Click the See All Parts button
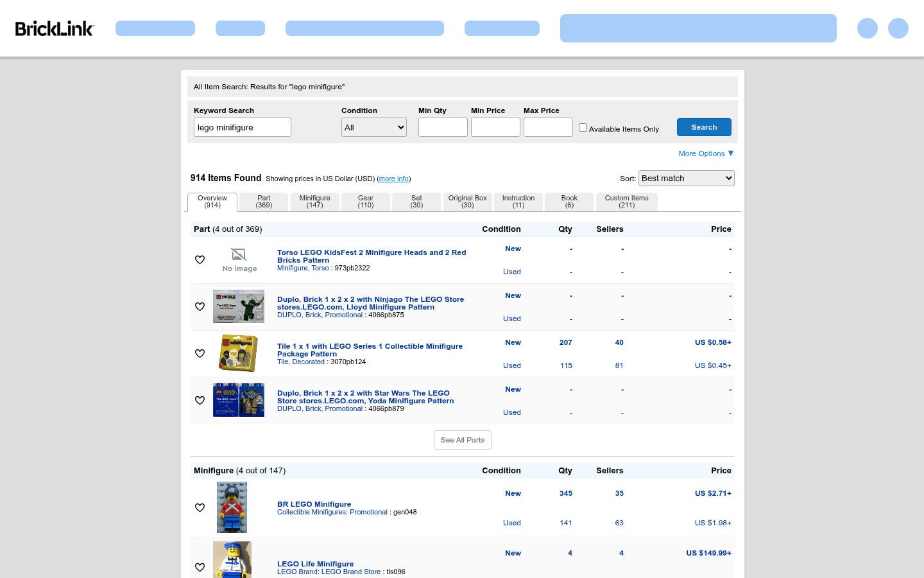Image resolution: width=924 pixels, height=578 pixels. pyautogui.click(x=463, y=440)
